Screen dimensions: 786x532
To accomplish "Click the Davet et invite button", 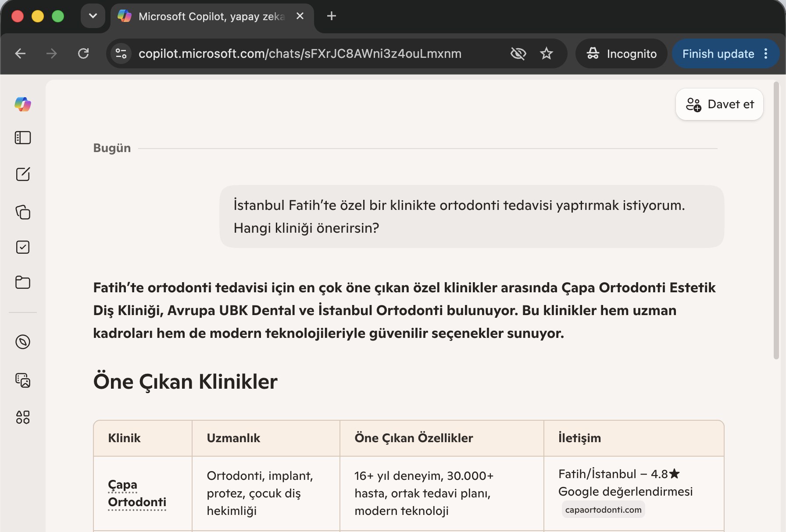I will [x=719, y=104].
